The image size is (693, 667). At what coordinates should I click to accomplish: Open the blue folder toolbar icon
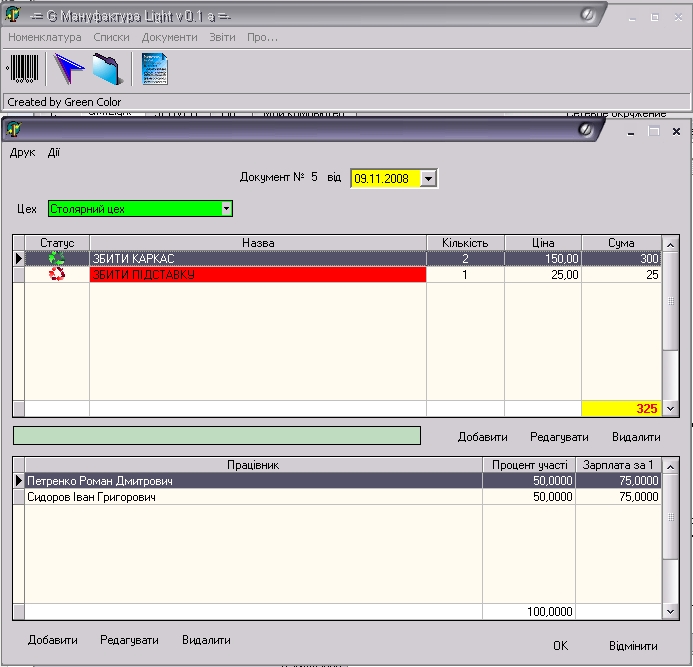tap(108, 69)
